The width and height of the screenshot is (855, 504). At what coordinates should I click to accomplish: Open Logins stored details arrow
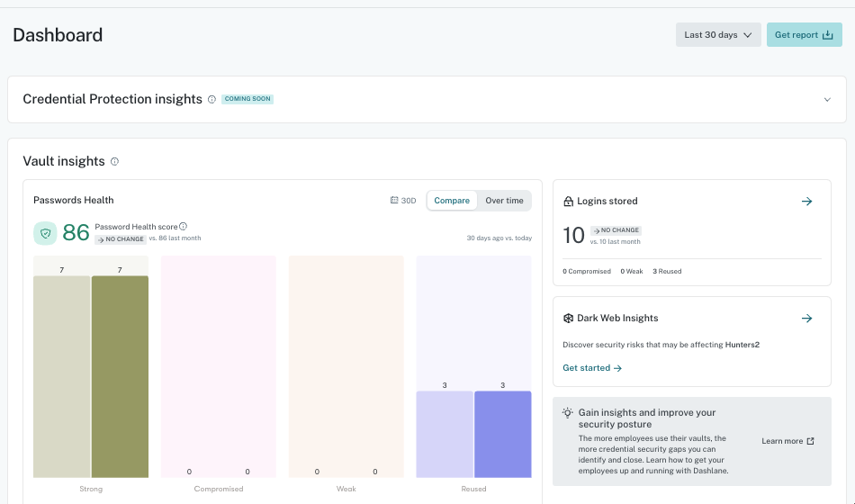(x=807, y=202)
